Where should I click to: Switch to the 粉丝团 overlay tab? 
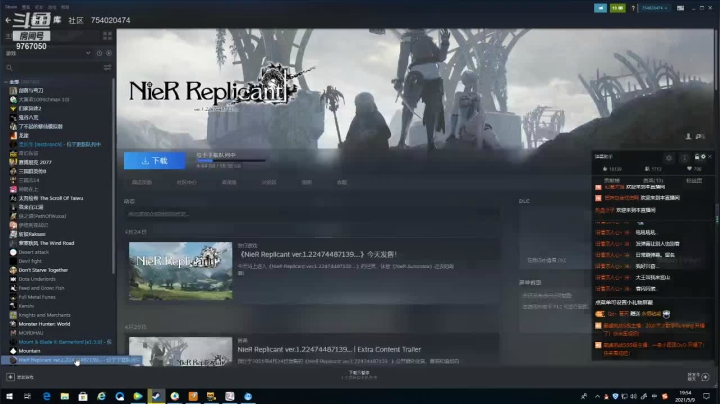tap(694, 180)
